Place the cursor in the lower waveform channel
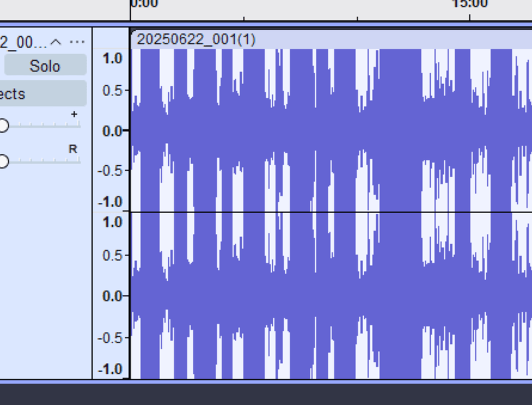532x405 pixels. coord(312,296)
